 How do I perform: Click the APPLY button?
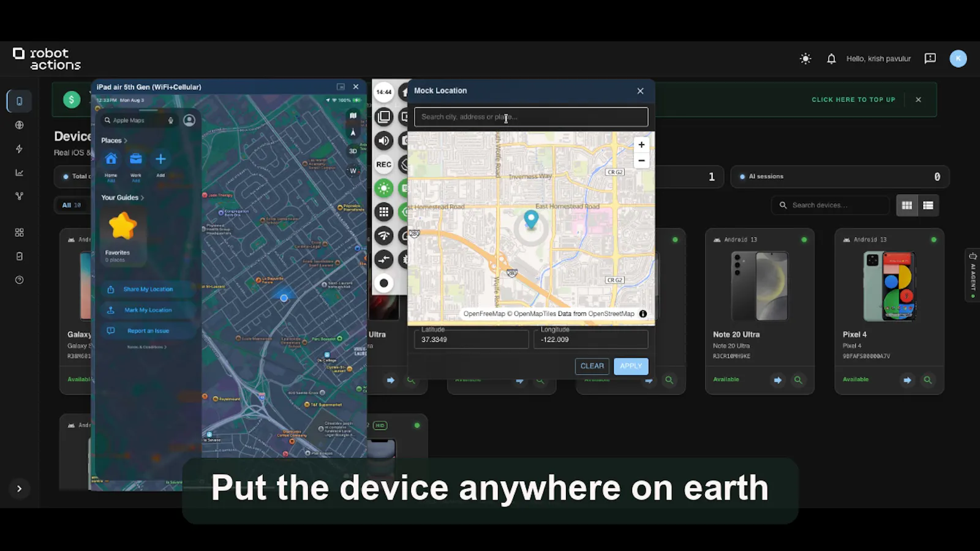631,366
